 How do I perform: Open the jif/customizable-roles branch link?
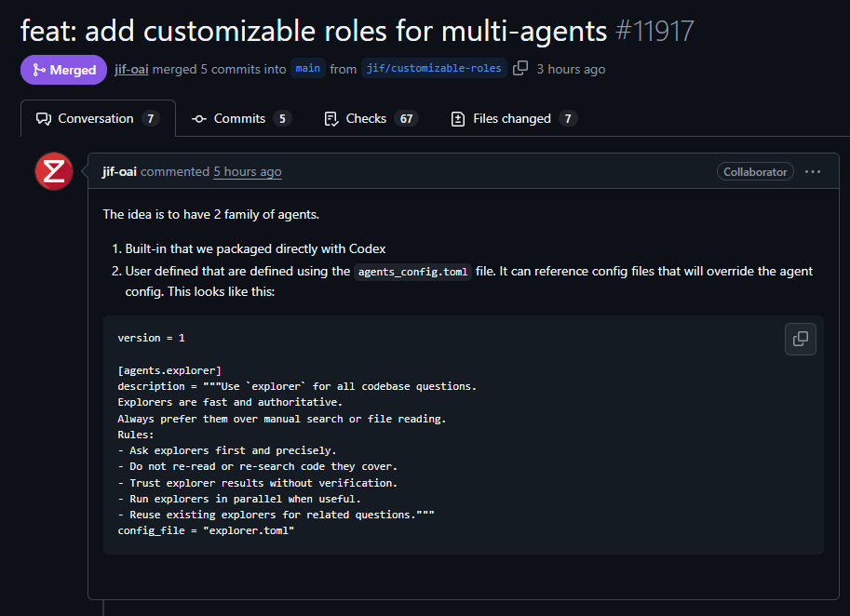click(434, 68)
